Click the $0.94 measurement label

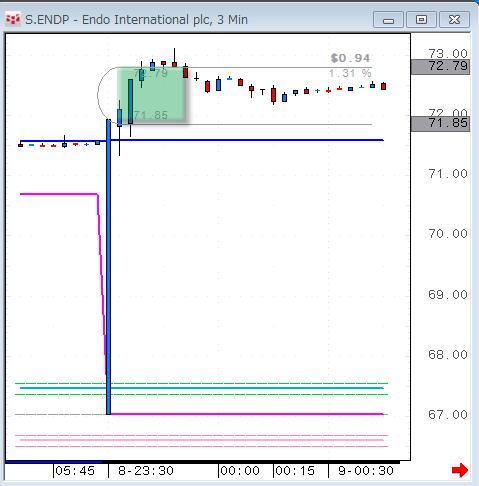tap(350, 58)
